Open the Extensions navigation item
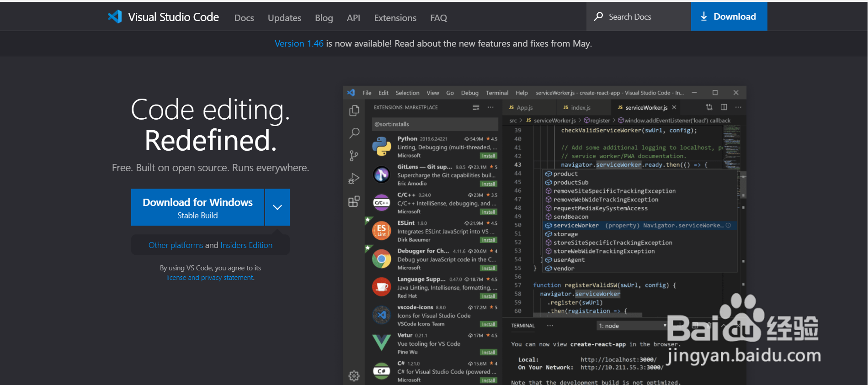Viewport: 868px width, 385px height. [395, 18]
